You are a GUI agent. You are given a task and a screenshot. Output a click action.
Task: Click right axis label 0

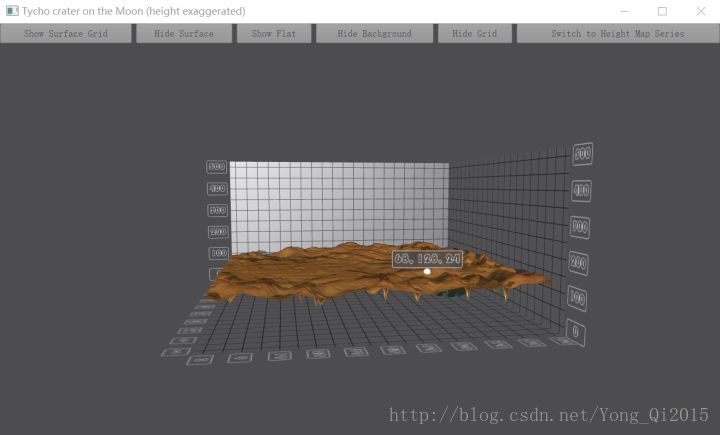pos(576,332)
